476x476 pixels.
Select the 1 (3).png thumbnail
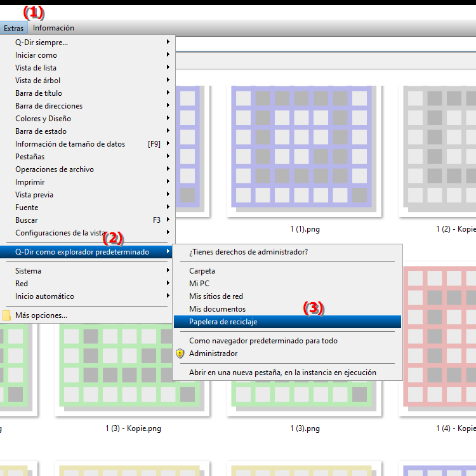(304, 398)
